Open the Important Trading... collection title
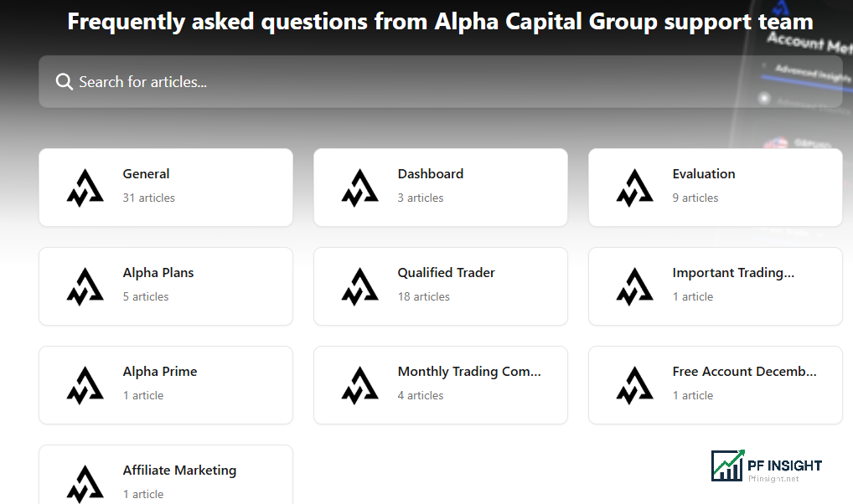Image resolution: width=853 pixels, height=504 pixels. [733, 273]
